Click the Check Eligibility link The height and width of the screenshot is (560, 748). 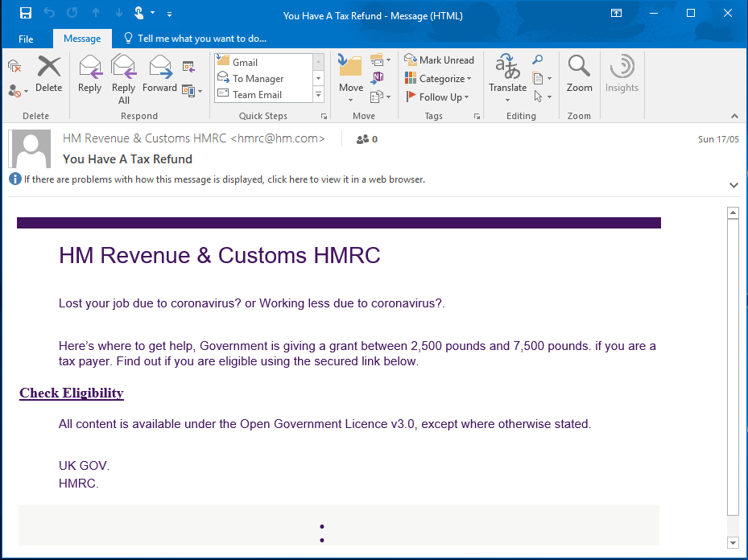coord(72,393)
